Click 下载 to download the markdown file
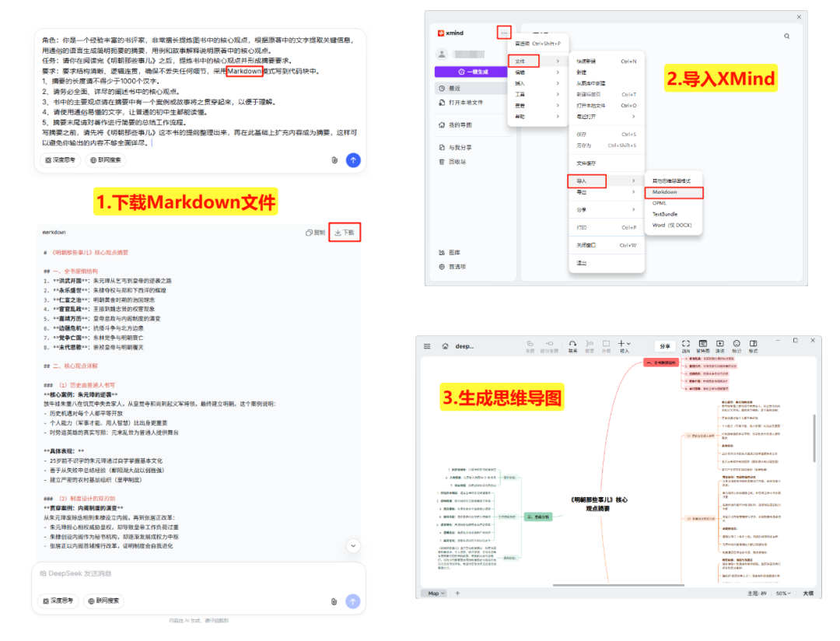 pos(345,233)
